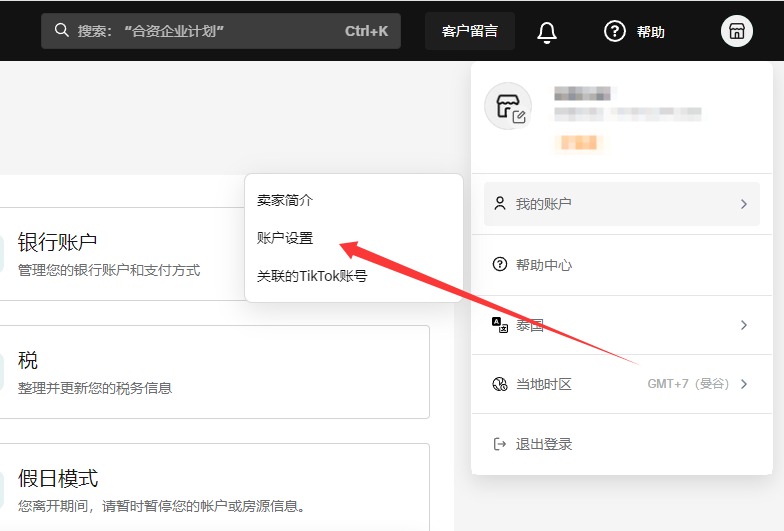Image resolution: width=784 pixels, height=531 pixels.
Task: Click the 帮助中心 question icon
Action: click(x=500, y=265)
